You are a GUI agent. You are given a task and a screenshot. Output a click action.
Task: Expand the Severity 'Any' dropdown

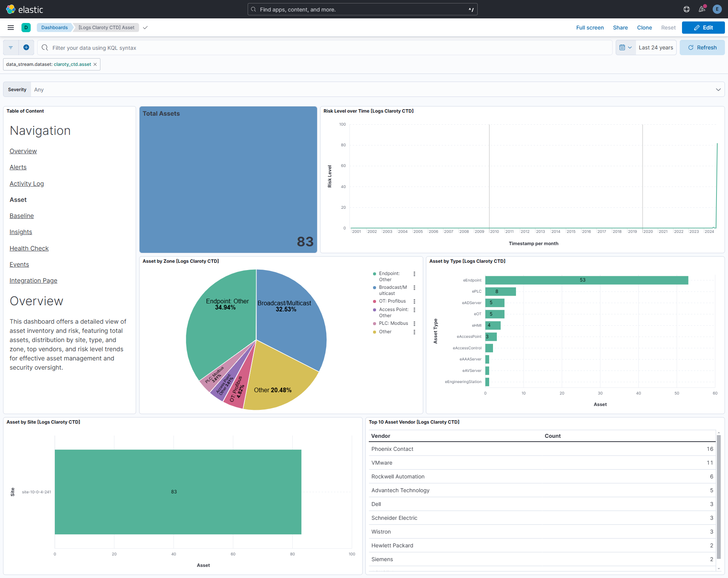pos(718,89)
